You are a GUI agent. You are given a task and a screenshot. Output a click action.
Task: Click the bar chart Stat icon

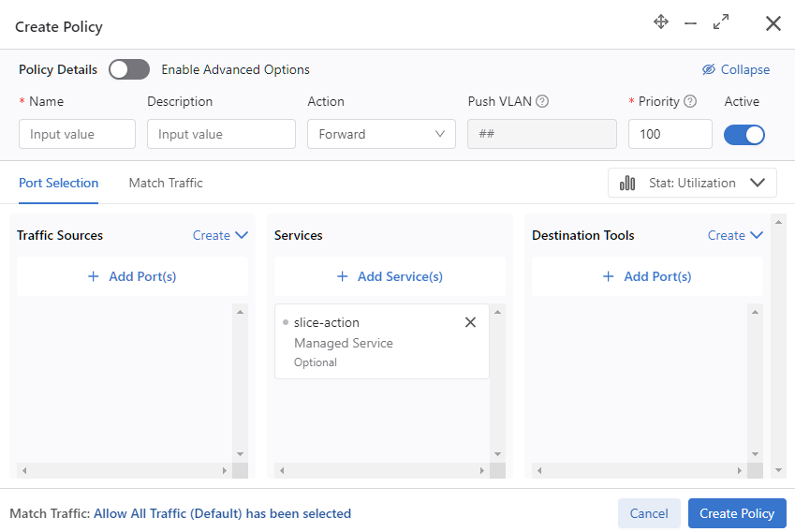(x=627, y=183)
